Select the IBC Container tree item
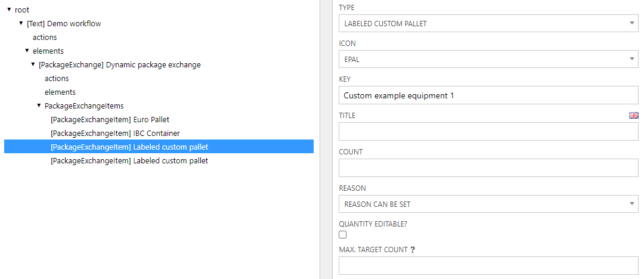The height and width of the screenshot is (279, 644). [x=115, y=134]
